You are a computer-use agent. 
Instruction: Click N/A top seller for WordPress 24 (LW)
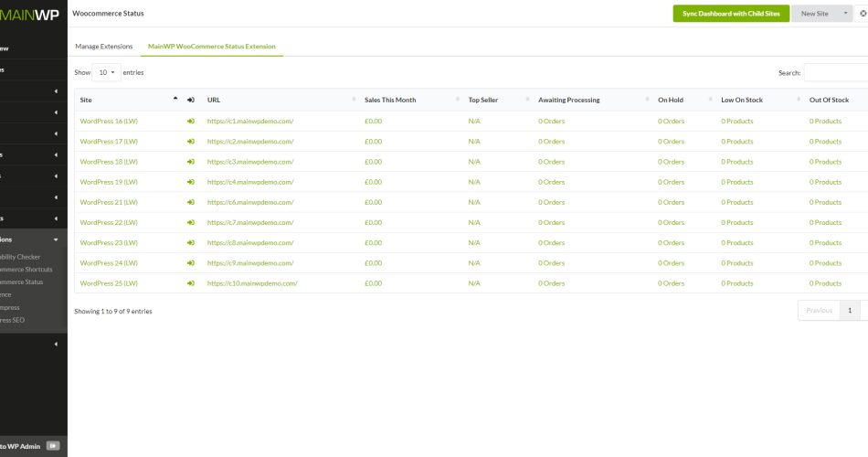pyautogui.click(x=474, y=263)
